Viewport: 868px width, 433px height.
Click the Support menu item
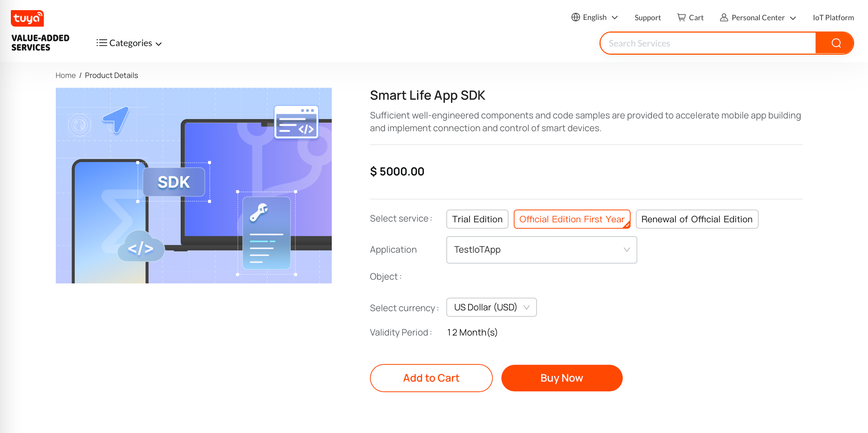[x=647, y=17]
